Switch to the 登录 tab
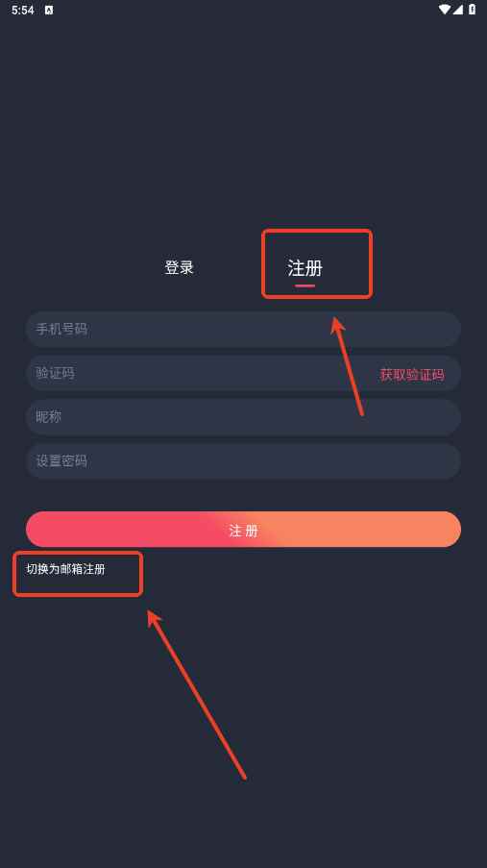487x868 pixels. pyautogui.click(x=179, y=267)
